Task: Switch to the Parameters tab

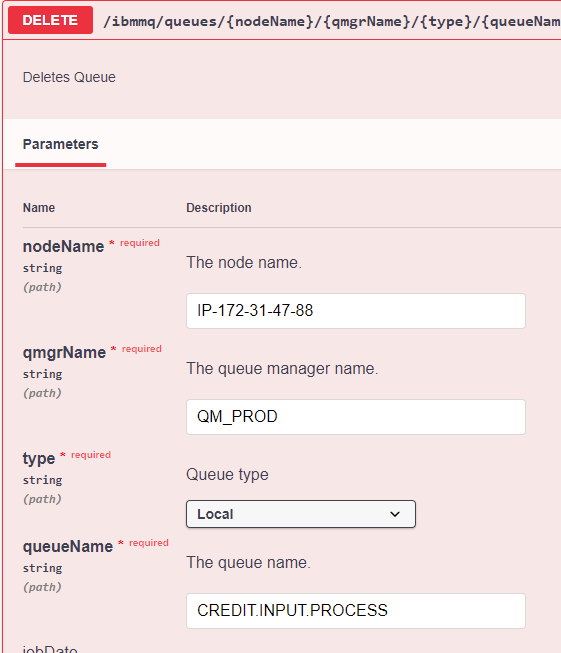Action: click(60, 144)
